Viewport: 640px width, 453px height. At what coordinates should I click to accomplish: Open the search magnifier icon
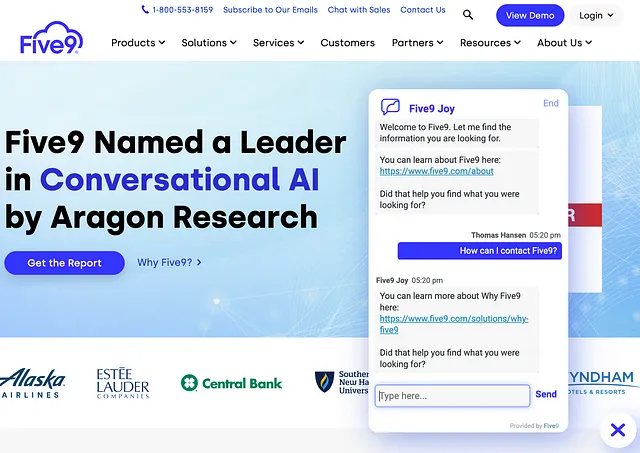[468, 15]
